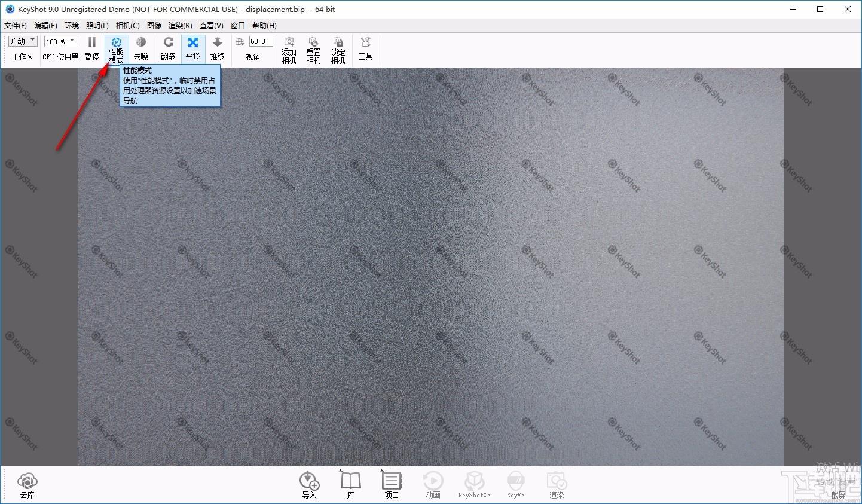Click the displacement render in real-time view
The image size is (862, 504).
[x=431, y=267]
